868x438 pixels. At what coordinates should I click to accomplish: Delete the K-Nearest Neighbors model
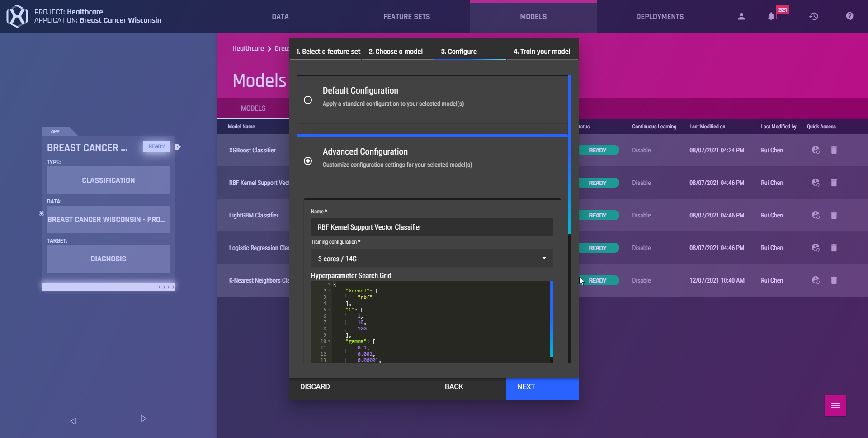[x=834, y=280]
